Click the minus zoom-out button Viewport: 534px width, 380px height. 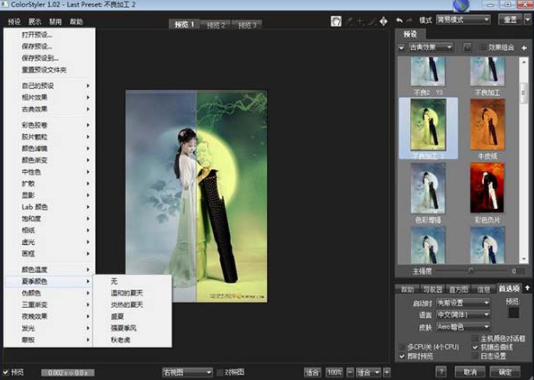pyautogui.click(x=350, y=372)
